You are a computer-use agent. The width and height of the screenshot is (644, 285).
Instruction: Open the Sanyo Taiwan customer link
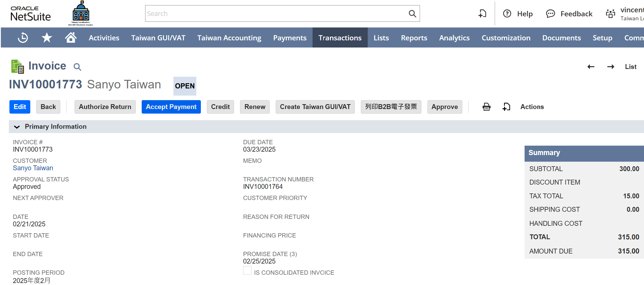click(x=33, y=168)
